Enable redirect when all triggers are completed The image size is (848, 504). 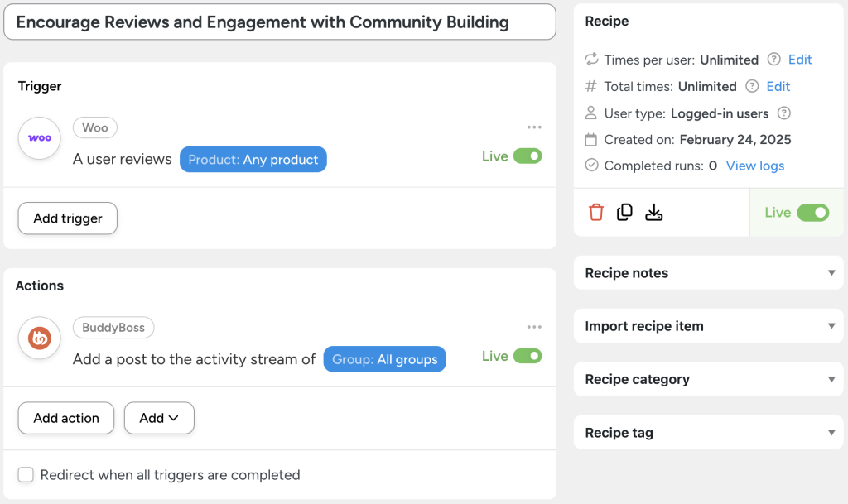tap(26, 475)
